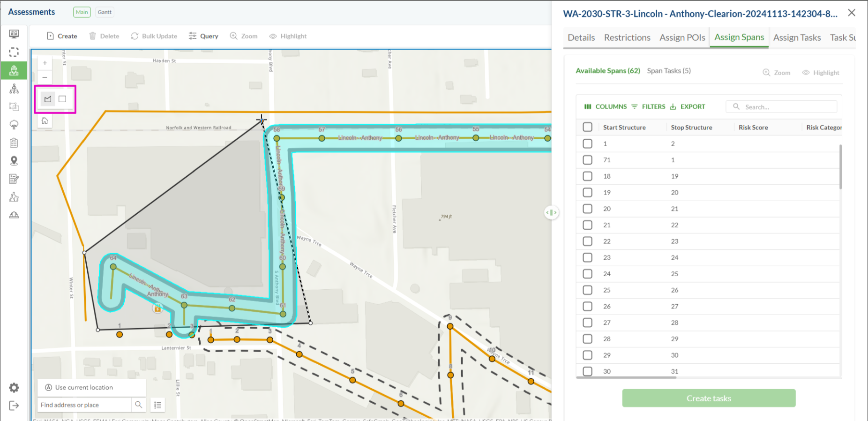Open the Span Tasks (5) tab
The image size is (868, 421).
669,71
